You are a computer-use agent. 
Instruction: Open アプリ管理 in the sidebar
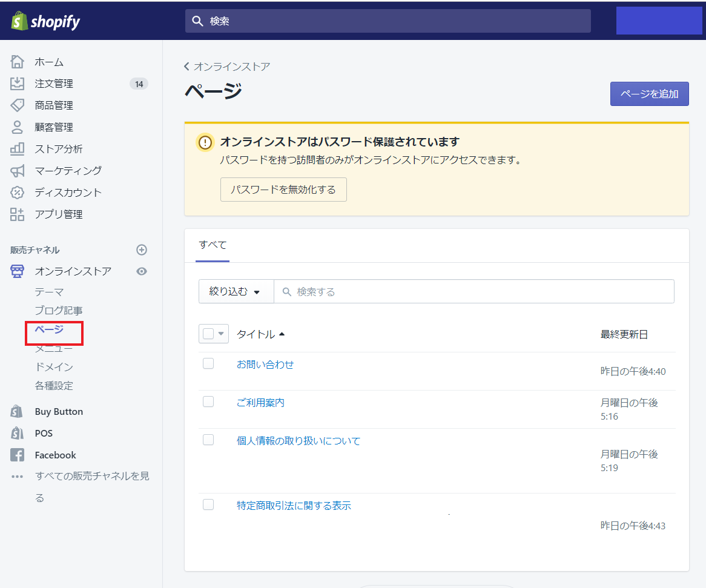pyautogui.click(x=59, y=214)
